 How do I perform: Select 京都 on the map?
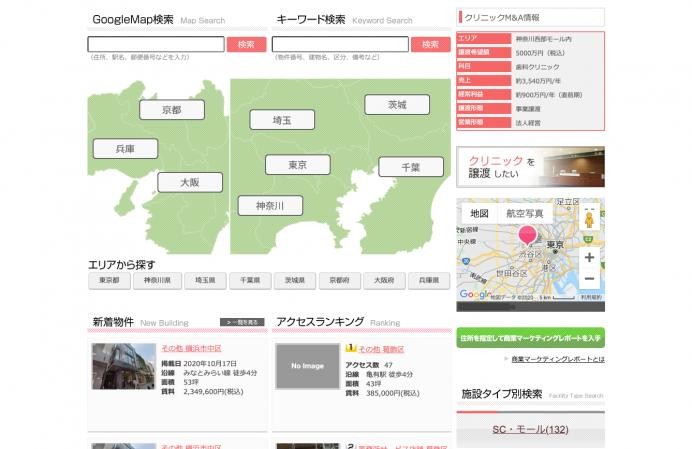(x=172, y=109)
